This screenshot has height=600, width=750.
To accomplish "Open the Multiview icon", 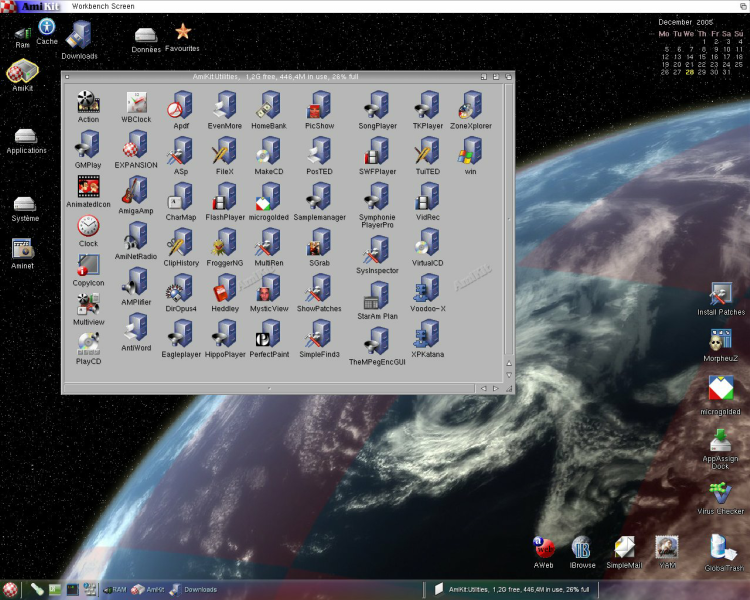I will 88,304.
